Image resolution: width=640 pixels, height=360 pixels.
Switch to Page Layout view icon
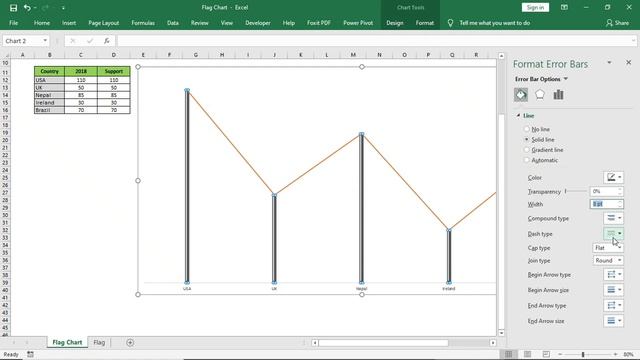coord(527,354)
